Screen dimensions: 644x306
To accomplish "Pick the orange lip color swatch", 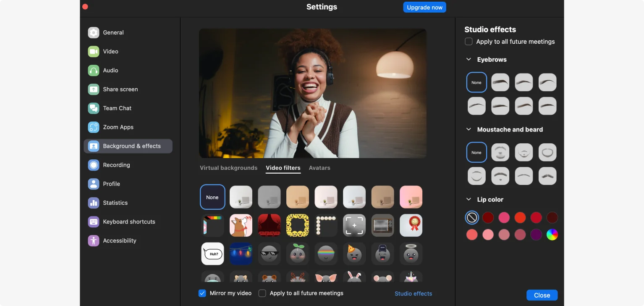I will point(520,217).
